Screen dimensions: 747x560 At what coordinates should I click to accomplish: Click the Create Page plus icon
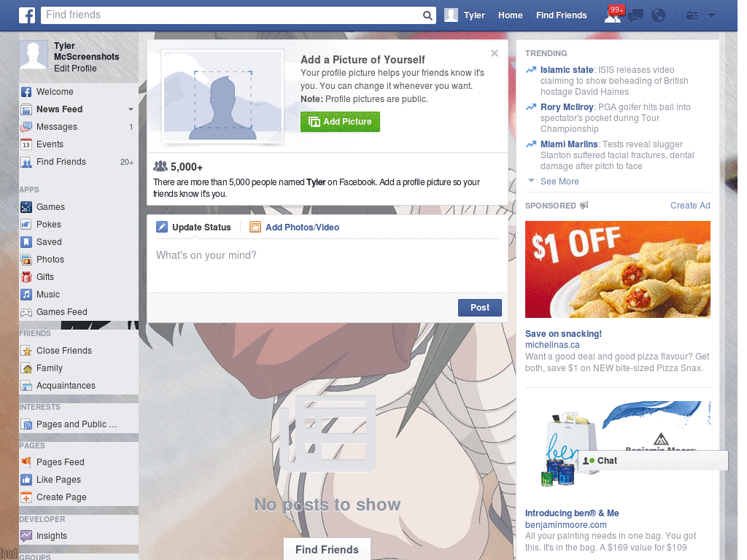(x=26, y=497)
